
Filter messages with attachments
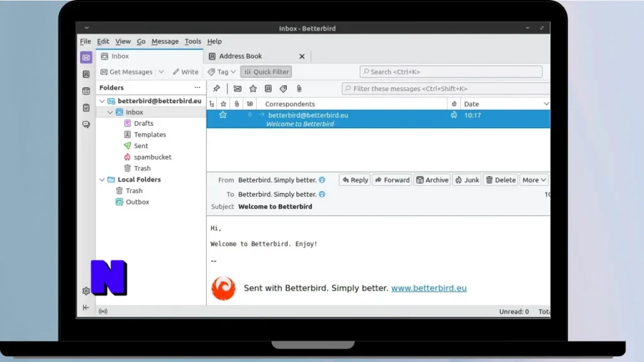click(x=299, y=89)
